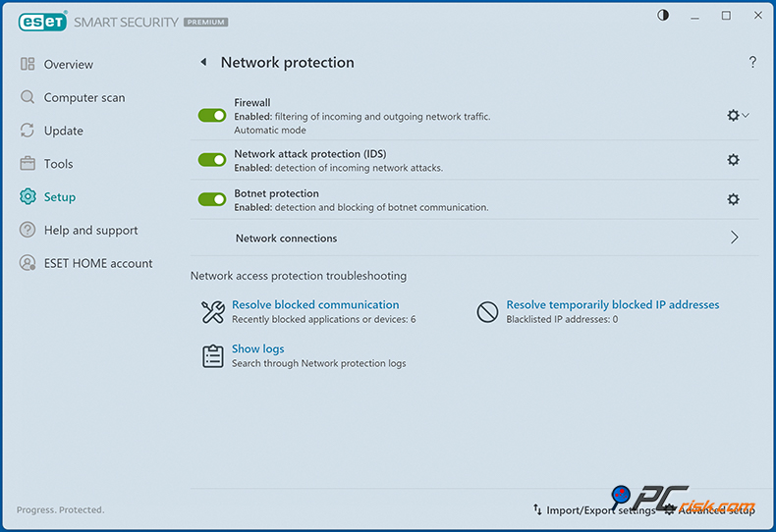Open the Firewall gear dropdown menu
776x532 pixels.
(x=738, y=116)
